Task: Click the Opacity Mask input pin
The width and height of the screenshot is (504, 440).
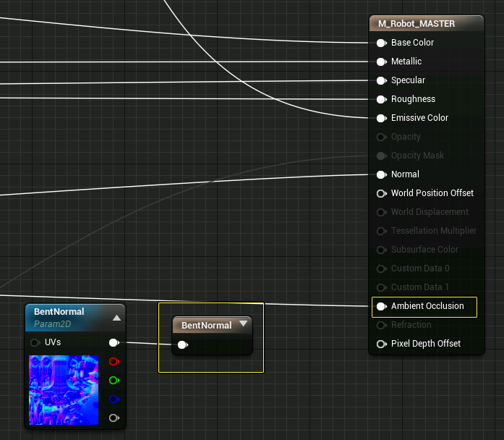Action: (382, 156)
